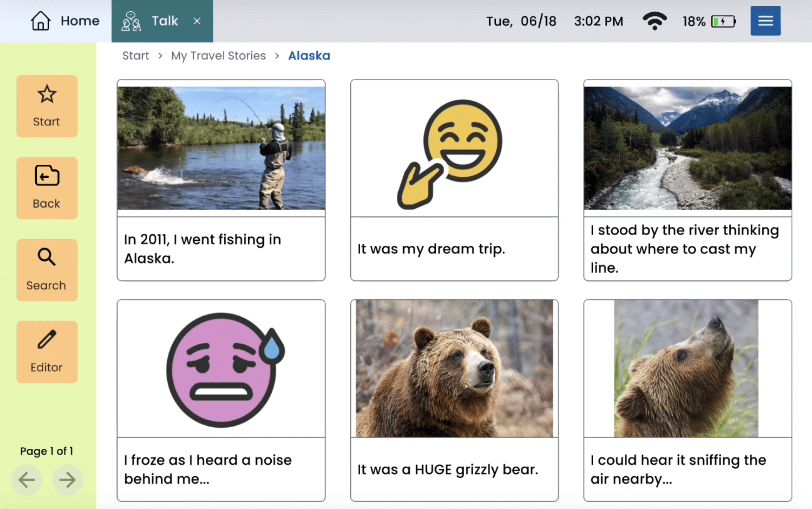Click the Wi-Fi status icon
This screenshot has width=812, height=509.
point(655,21)
